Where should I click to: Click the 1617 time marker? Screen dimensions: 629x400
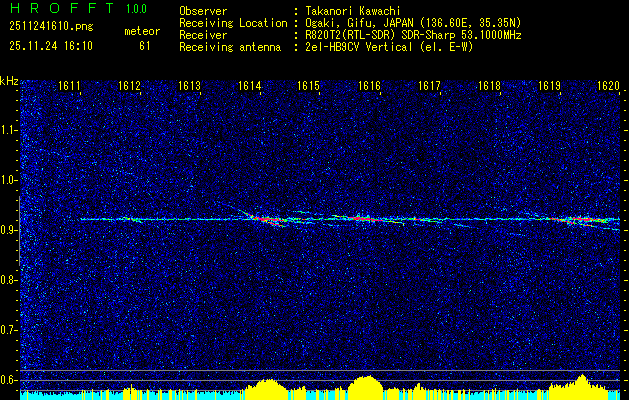(x=429, y=86)
